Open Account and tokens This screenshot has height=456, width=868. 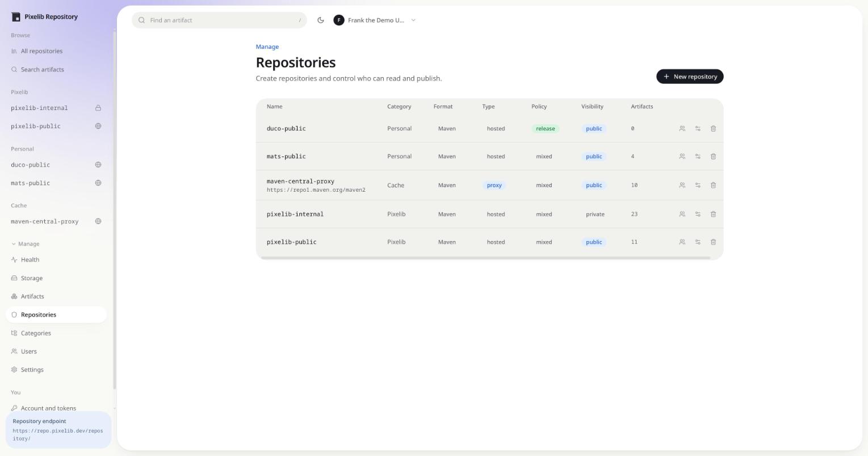click(56, 408)
